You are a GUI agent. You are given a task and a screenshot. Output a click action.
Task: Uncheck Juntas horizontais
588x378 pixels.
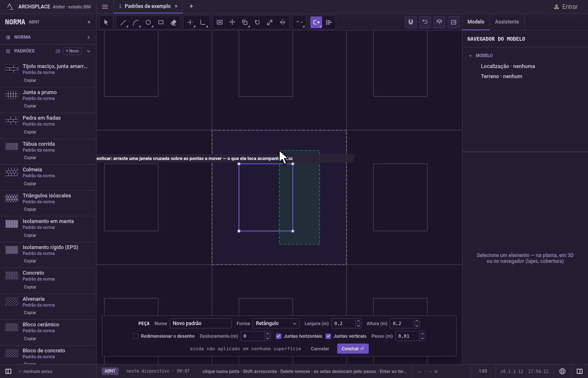(x=278, y=336)
